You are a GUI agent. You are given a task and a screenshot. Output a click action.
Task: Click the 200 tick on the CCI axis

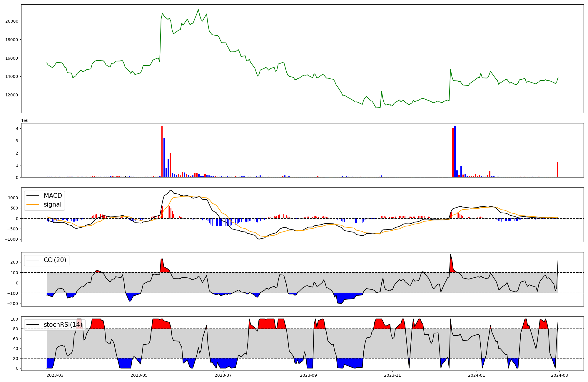pos(15,262)
